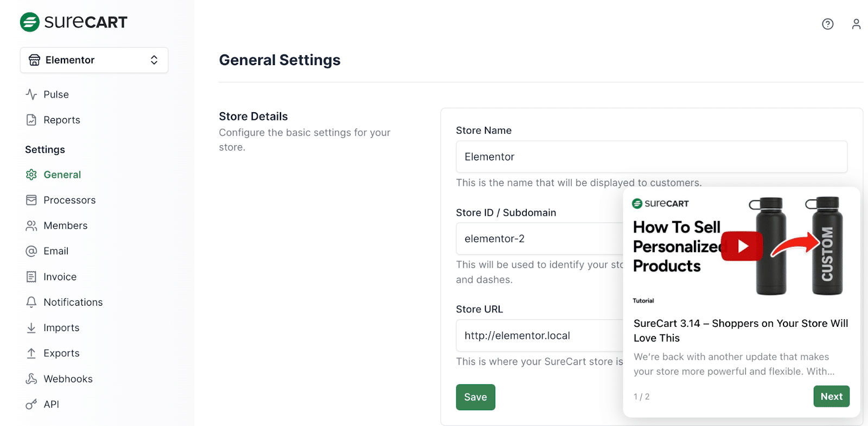
Task: Open the Email settings page
Action: click(56, 251)
